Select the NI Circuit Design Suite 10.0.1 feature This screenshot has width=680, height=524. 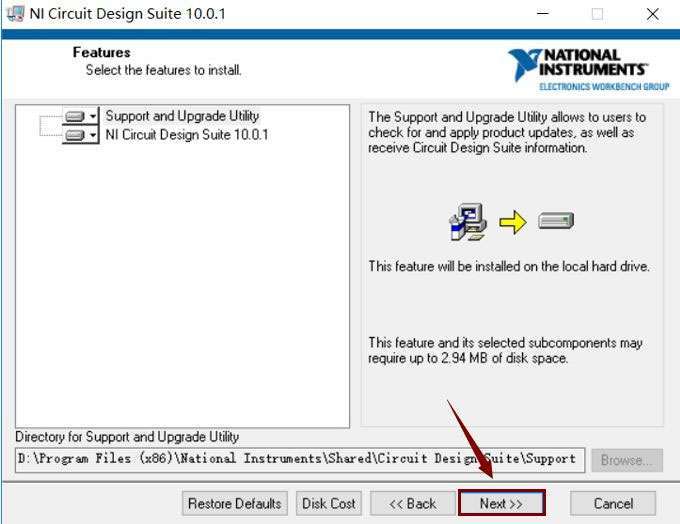point(187,134)
